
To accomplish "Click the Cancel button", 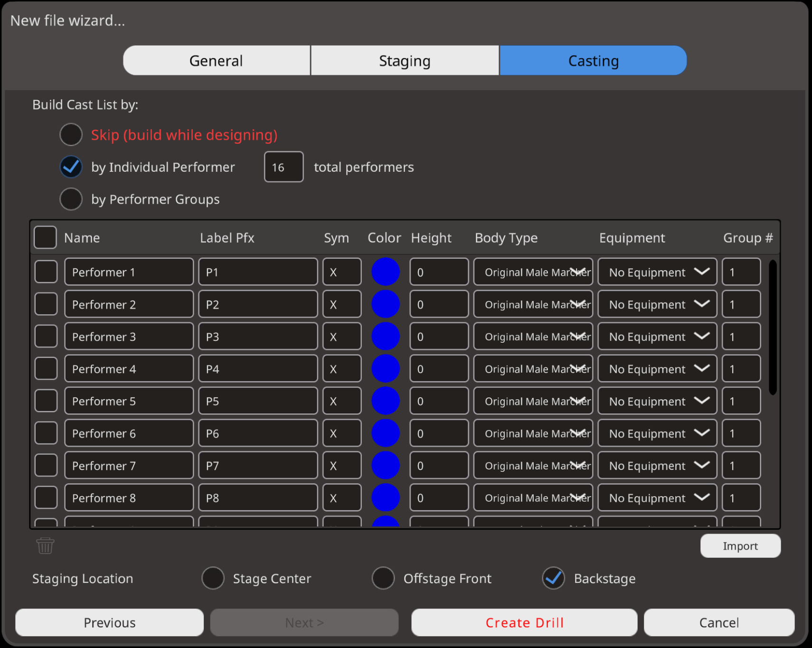I will pos(718,622).
